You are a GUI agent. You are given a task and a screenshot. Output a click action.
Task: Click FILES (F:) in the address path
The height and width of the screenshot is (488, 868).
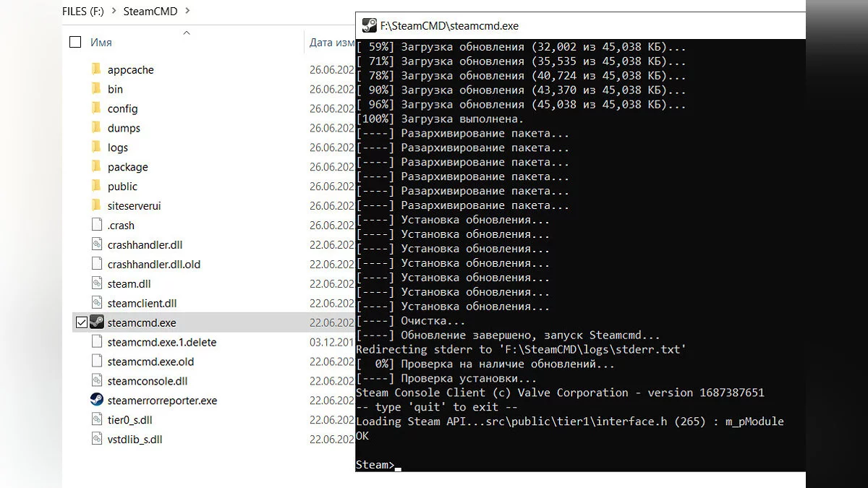pyautogui.click(x=85, y=11)
